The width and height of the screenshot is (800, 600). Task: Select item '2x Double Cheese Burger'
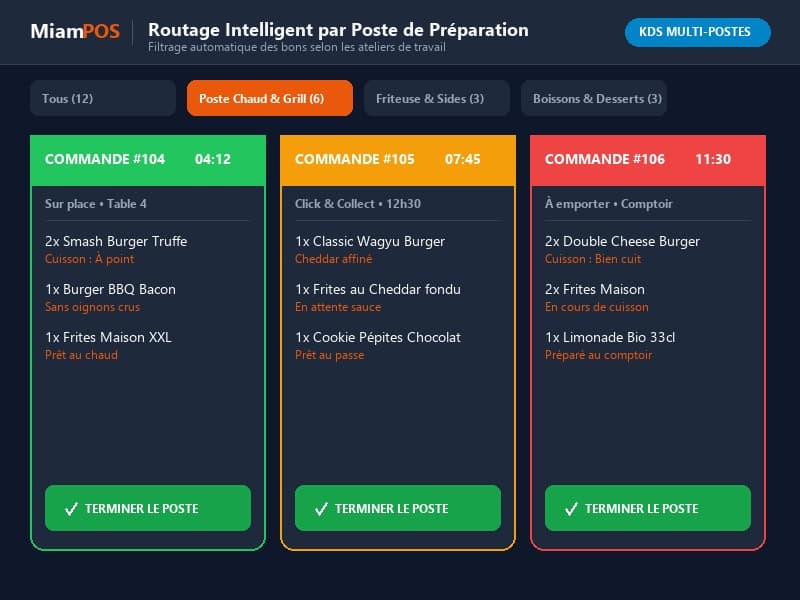(x=622, y=241)
